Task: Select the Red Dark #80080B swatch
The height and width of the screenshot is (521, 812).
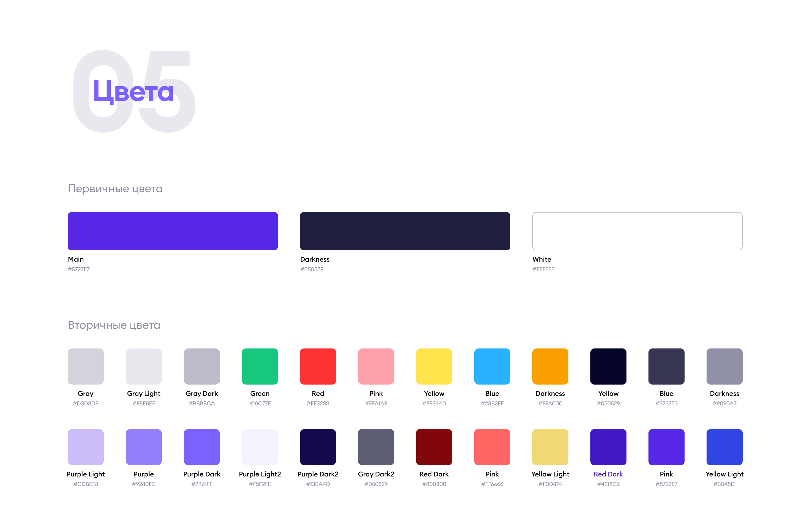Action: pos(434,447)
